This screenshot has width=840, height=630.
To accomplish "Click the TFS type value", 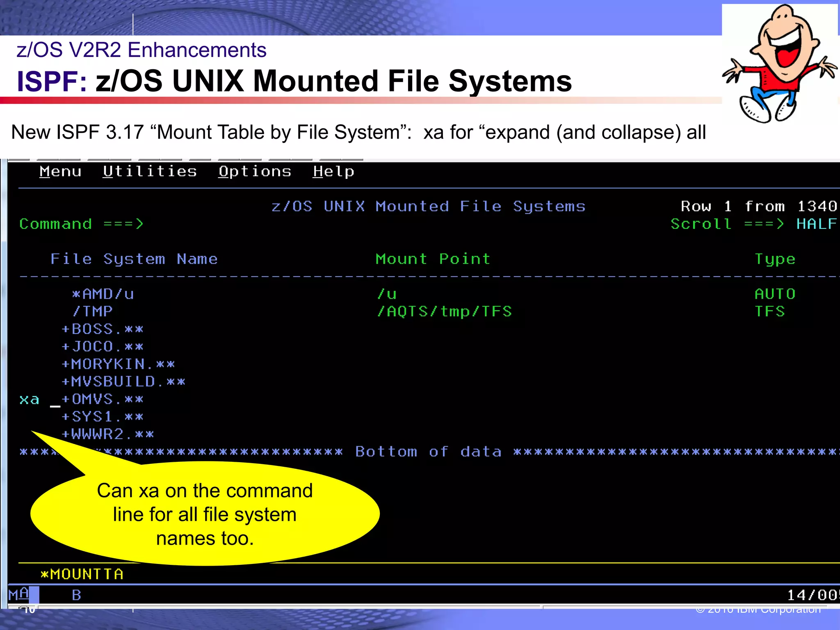I will coord(770,312).
